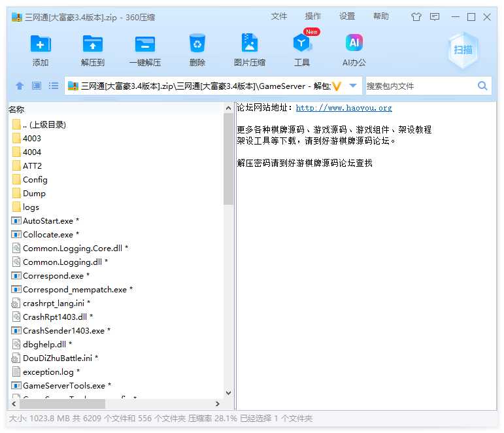The height and width of the screenshot is (433, 504).
Task: Go up one level with the up arrow icon
Action: point(20,86)
